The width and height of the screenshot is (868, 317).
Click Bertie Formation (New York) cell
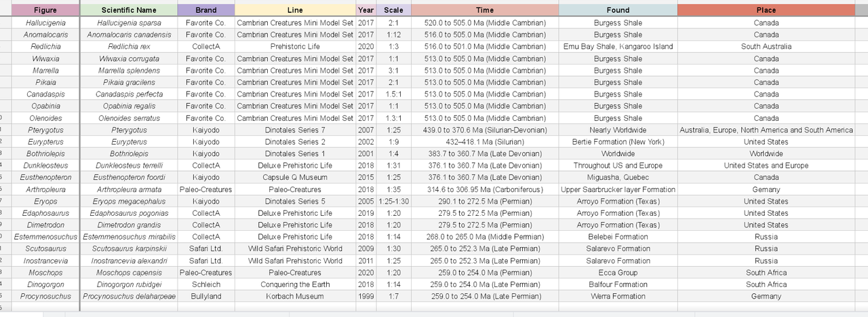coord(618,142)
